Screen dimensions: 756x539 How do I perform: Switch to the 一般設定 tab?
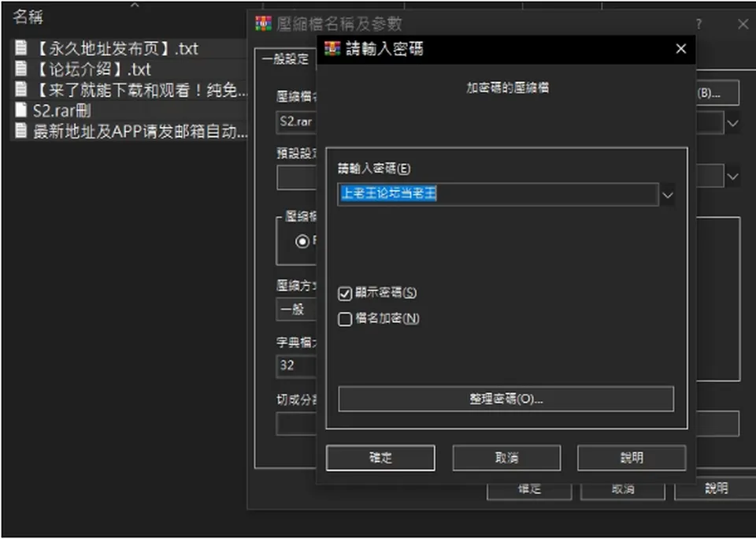click(285, 59)
